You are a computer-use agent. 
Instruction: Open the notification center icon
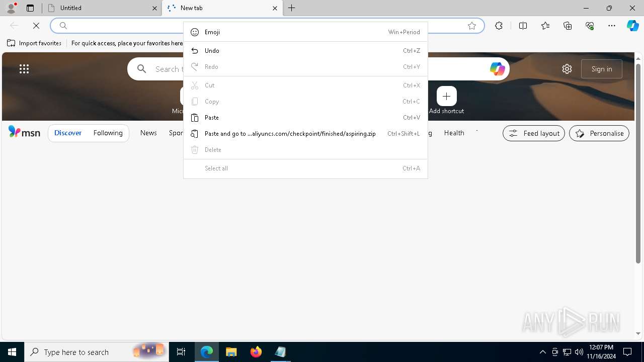click(x=627, y=352)
